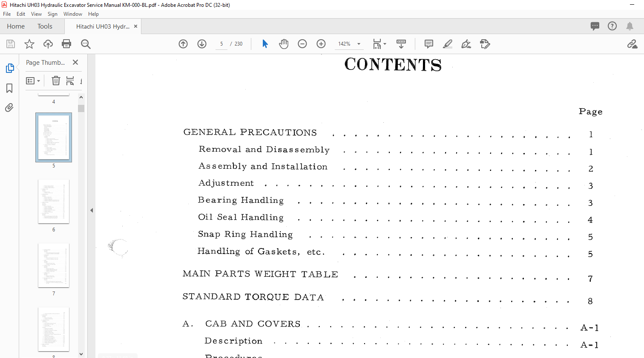Bookmark file with star icon

click(x=29, y=44)
